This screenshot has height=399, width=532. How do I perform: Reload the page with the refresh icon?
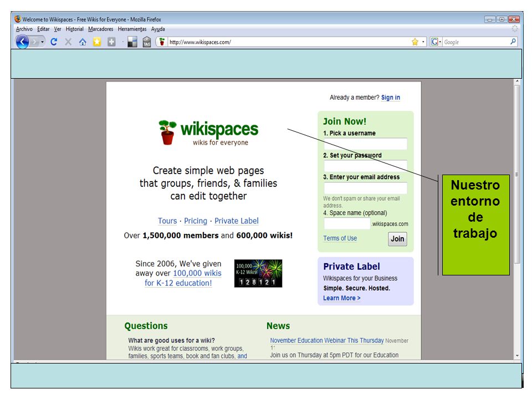click(54, 42)
